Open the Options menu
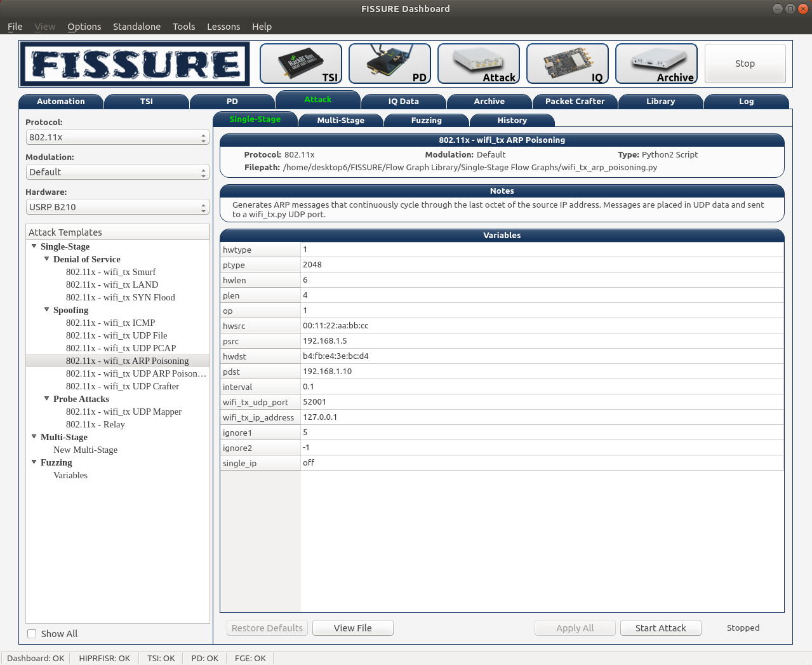Screen dimensions: 812x665 pos(84,27)
